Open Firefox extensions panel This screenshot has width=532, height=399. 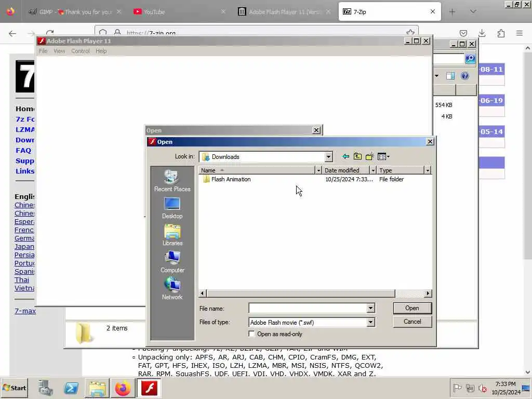tap(501, 33)
